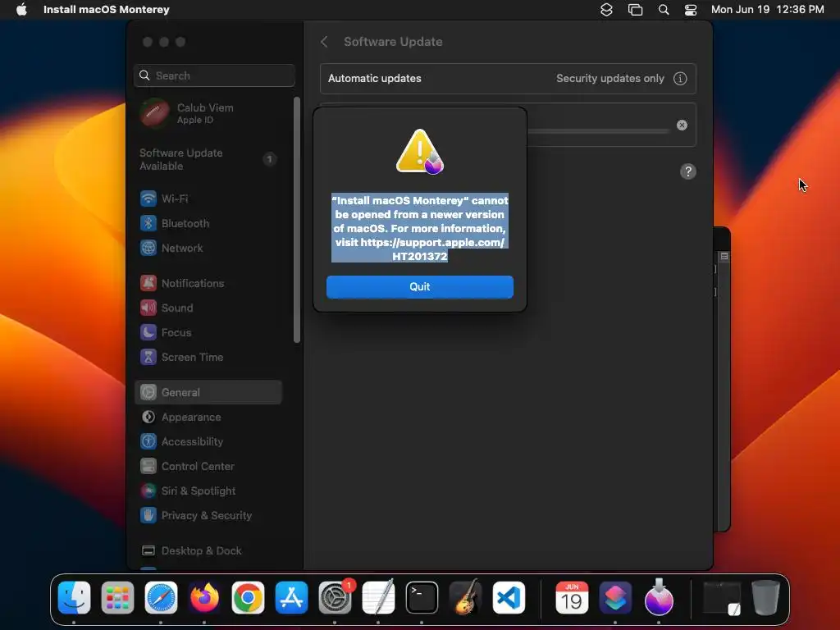This screenshot has width=840, height=630.
Task: Open the minimized window in Dock
Action: pos(722,597)
